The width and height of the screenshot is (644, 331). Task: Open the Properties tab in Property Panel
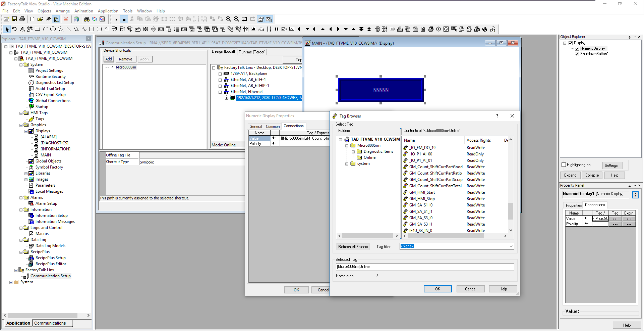click(x=574, y=205)
